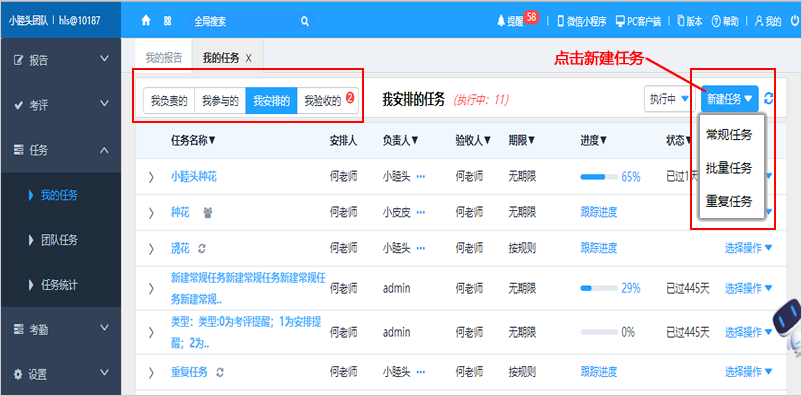
Task: Sort by the 期限 column header
Action: 522,141
